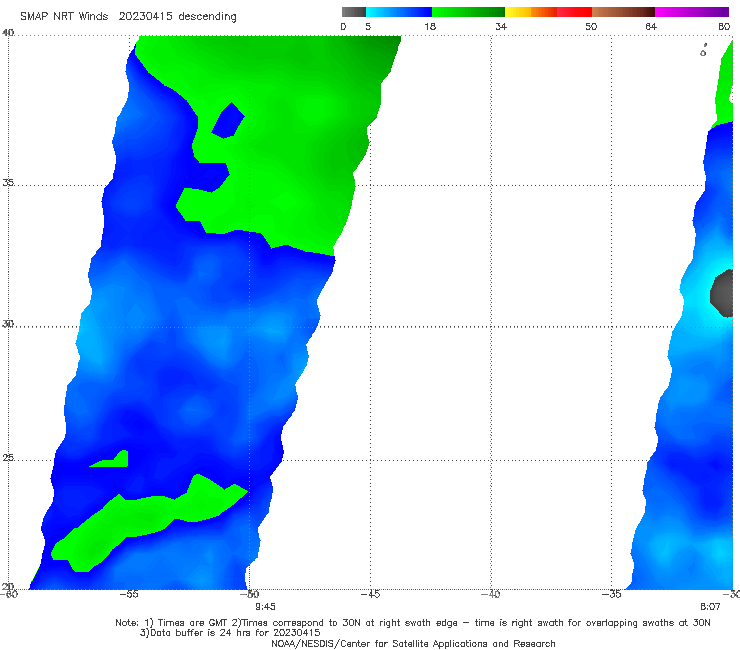Click the 'Data buffer is 24 hrs' note
The width and height of the screenshot is (740, 650).
click(230, 633)
